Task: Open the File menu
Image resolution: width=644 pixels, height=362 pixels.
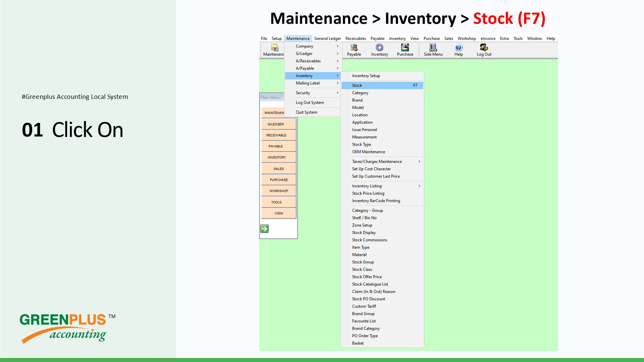Action: (264, 39)
